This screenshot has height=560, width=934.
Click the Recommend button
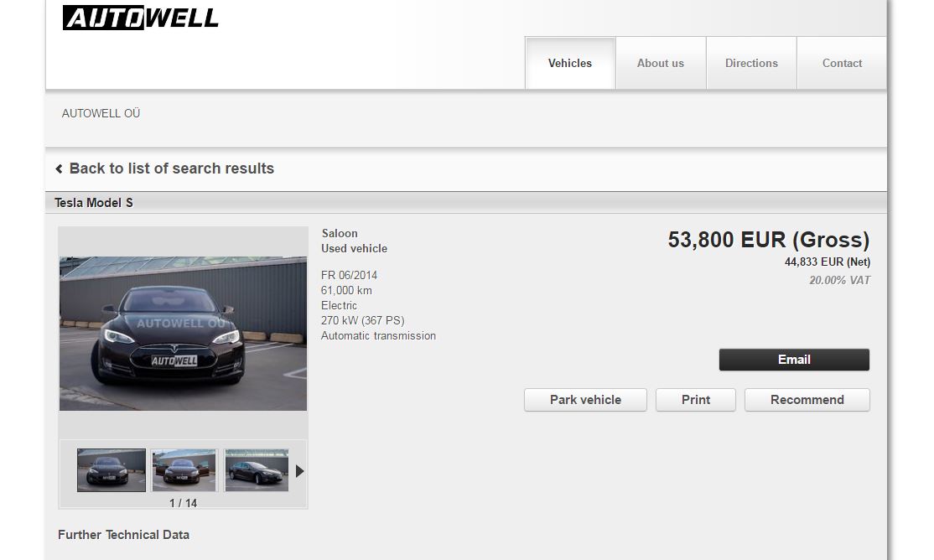(807, 400)
